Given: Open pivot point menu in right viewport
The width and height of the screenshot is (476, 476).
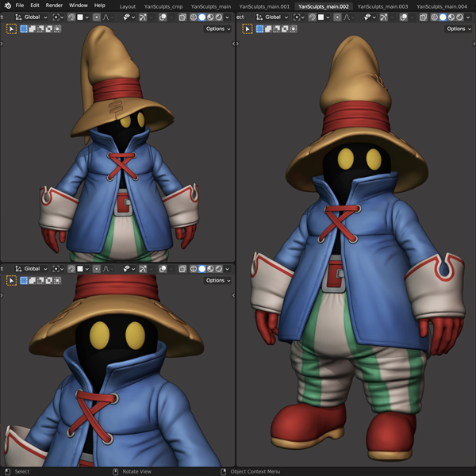Looking at the screenshot, I should coord(298,17).
